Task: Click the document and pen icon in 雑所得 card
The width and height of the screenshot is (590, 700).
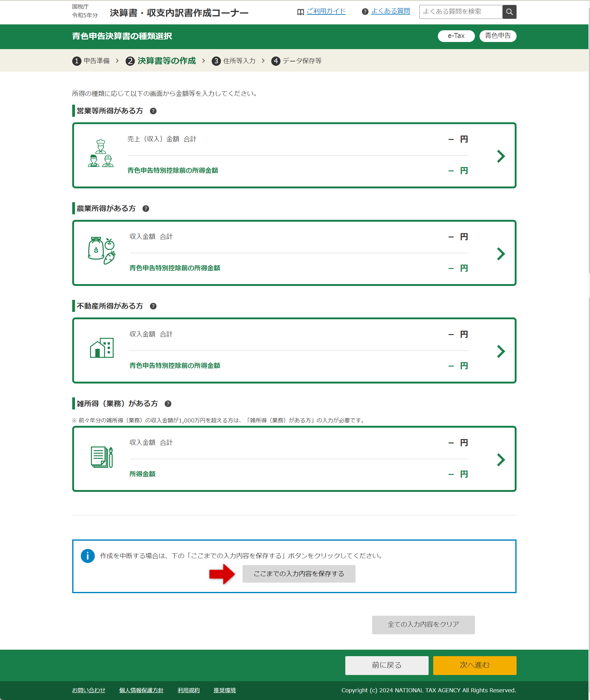Action: tap(102, 457)
